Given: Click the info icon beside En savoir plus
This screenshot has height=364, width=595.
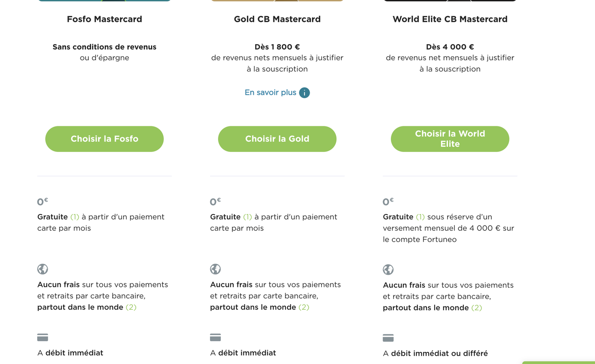Looking at the screenshot, I should (x=304, y=93).
